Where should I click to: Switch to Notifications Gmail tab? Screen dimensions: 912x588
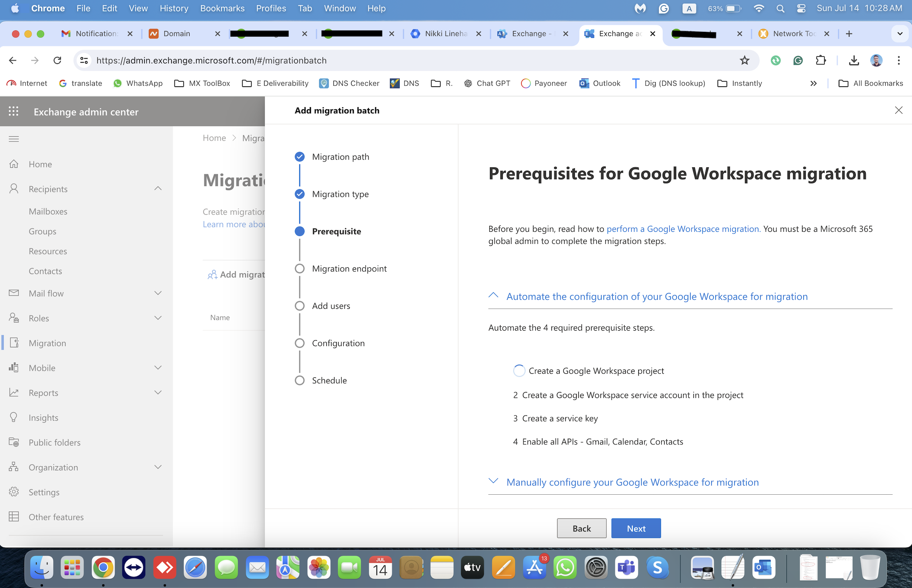(97, 34)
